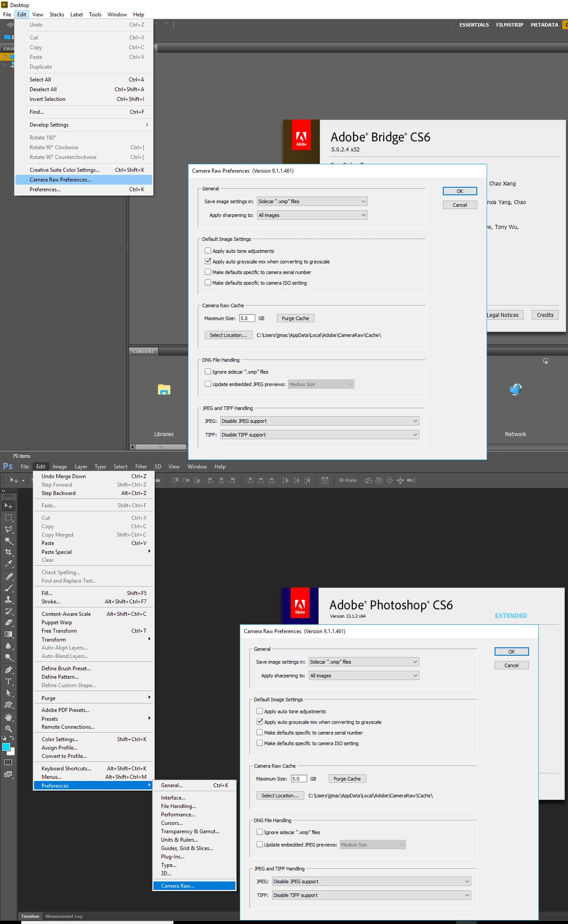The height and width of the screenshot is (924, 568).
Task: Select the Eyedropper tool
Action: coord(8,564)
